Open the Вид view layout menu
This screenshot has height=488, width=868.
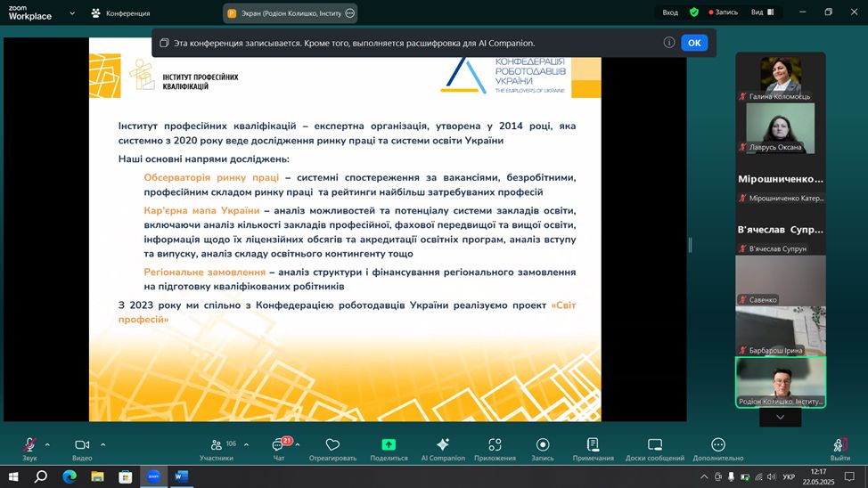click(760, 12)
